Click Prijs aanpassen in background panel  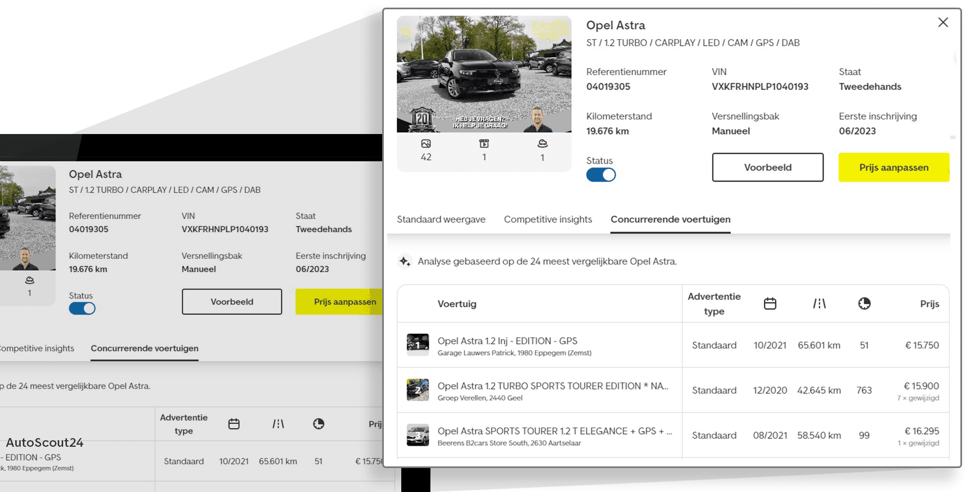click(x=339, y=302)
